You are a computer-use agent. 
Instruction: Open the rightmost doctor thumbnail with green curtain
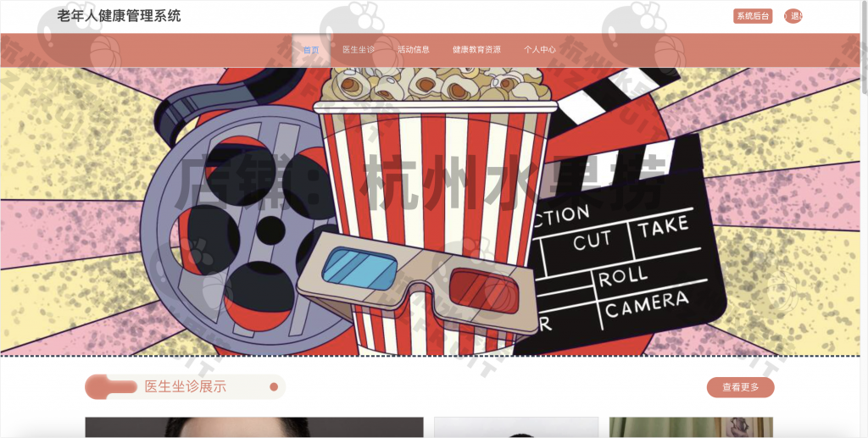pyautogui.click(x=691, y=427)
